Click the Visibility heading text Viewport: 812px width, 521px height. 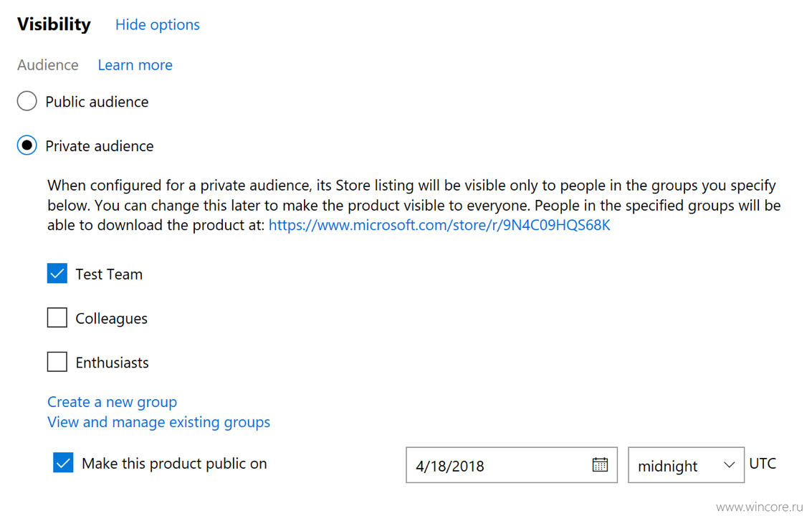click(x=54, y=24)
